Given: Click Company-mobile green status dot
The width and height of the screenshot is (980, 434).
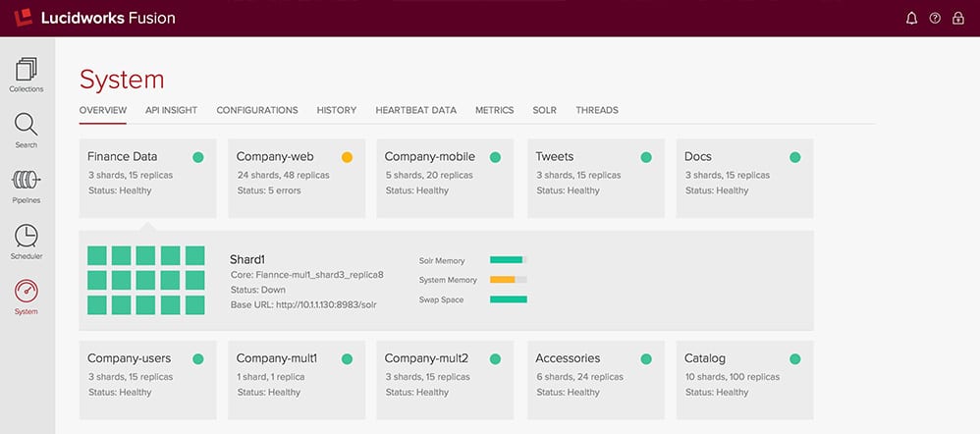Looking at the screenshot, I should (x=495, y=157).
